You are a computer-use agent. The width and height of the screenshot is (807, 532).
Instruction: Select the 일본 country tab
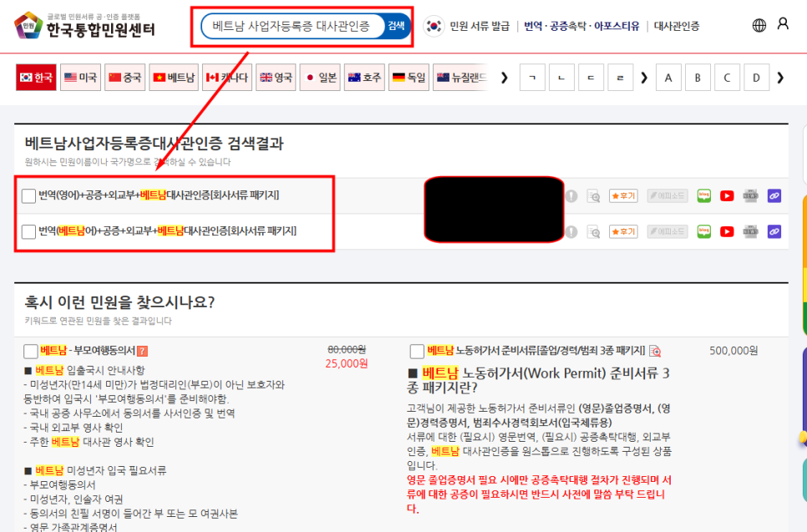tap(320, 78)
